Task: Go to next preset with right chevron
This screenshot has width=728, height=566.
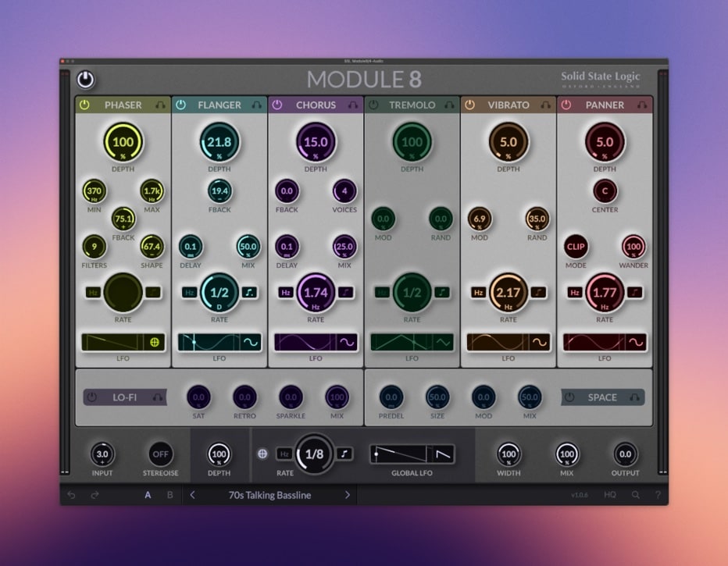Action: point(348,495)
